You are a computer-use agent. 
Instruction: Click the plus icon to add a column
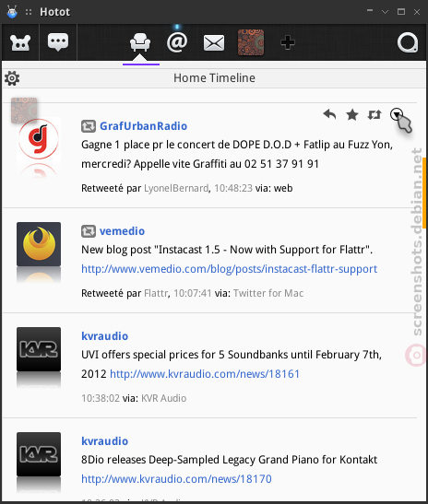pos(288,42)
